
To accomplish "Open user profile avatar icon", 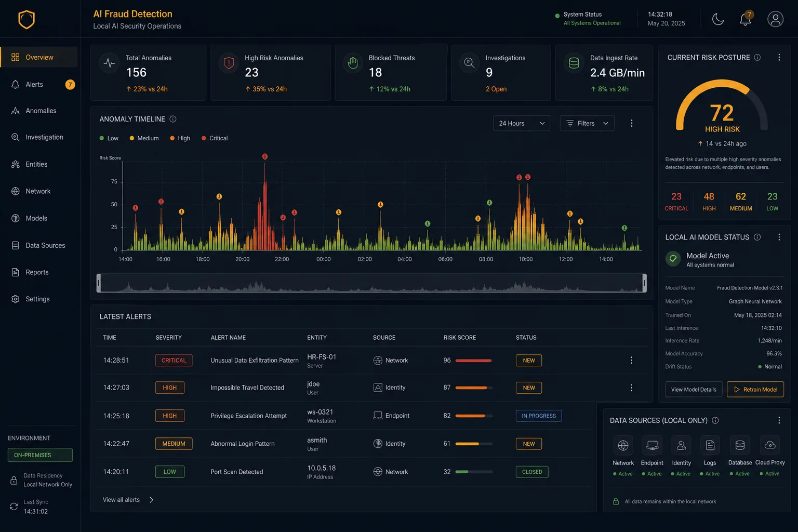I will tap(775, 19).
